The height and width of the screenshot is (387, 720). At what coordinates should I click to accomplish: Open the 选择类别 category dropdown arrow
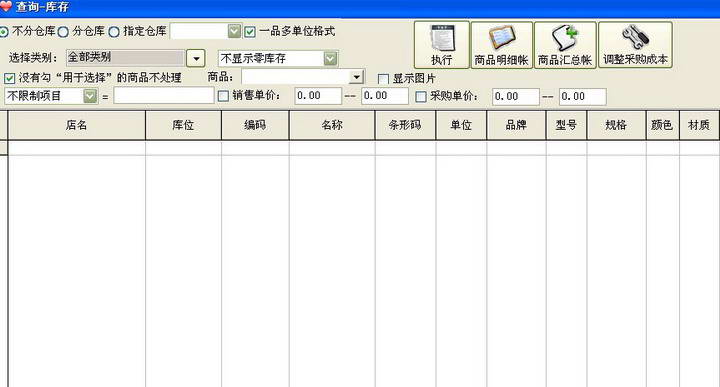coord(196,58)
